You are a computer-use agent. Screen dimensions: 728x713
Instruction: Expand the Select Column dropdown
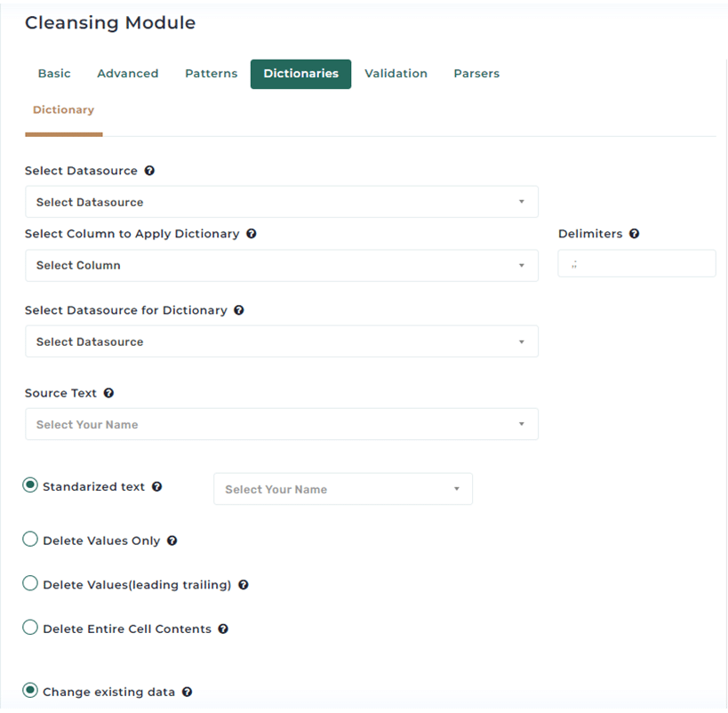click(282, 265)
